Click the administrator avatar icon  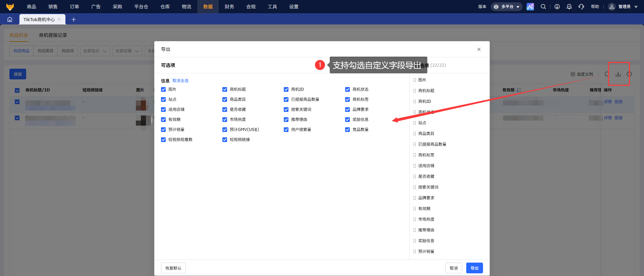(612, 7)
